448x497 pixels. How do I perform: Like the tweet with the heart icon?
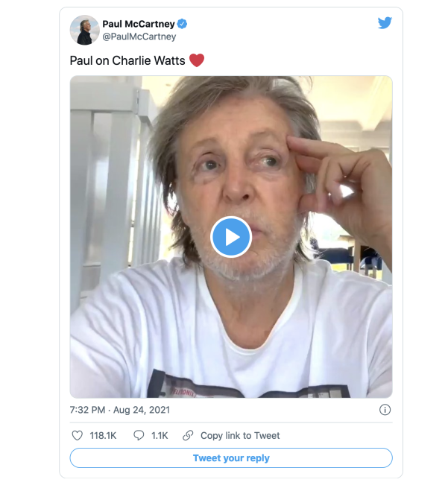coord(77,435)
